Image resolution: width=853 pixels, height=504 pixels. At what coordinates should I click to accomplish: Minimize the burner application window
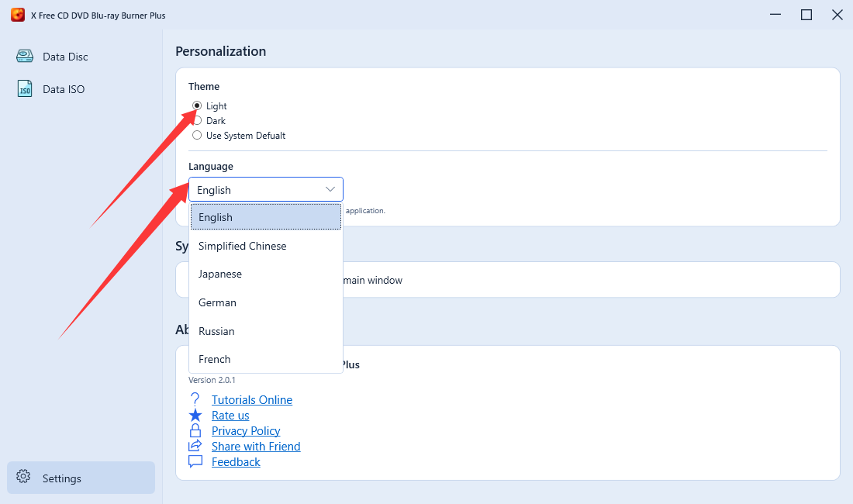click(x=775, y=15)
